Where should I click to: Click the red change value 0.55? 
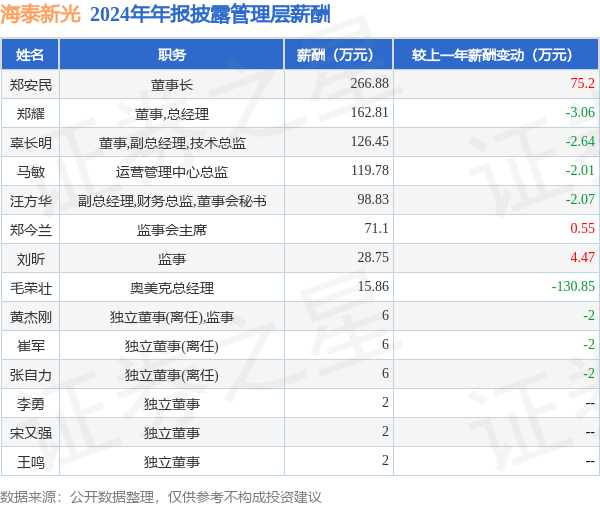pyautogui.click(x=582, y=229)
